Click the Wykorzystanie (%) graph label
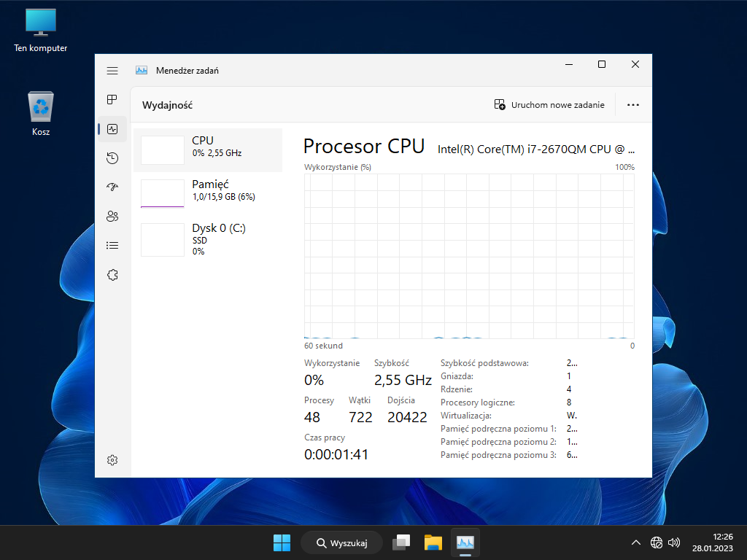 click(338, 167)
